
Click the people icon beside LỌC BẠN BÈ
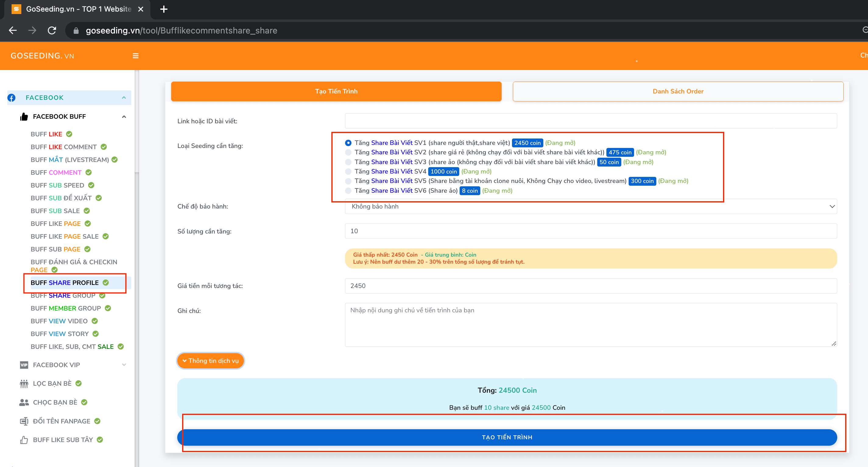pyautogui.click(x=24, y=384)
